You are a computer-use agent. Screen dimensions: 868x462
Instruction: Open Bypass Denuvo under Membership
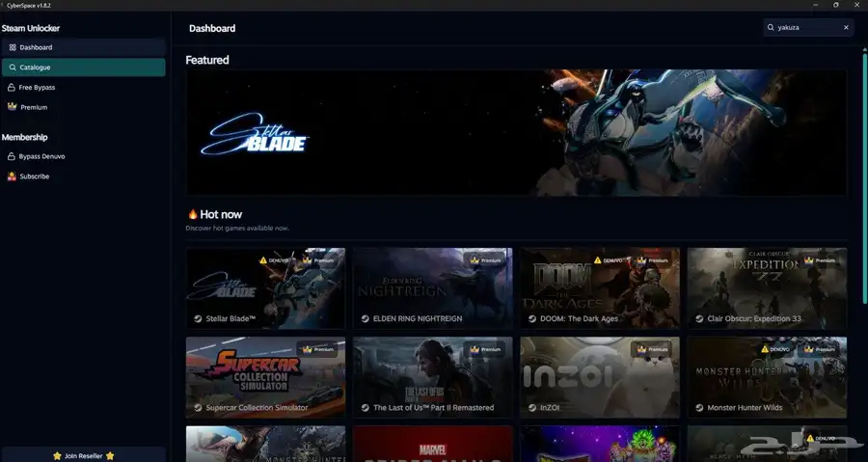pyautogui.click(x=84, y=156)
